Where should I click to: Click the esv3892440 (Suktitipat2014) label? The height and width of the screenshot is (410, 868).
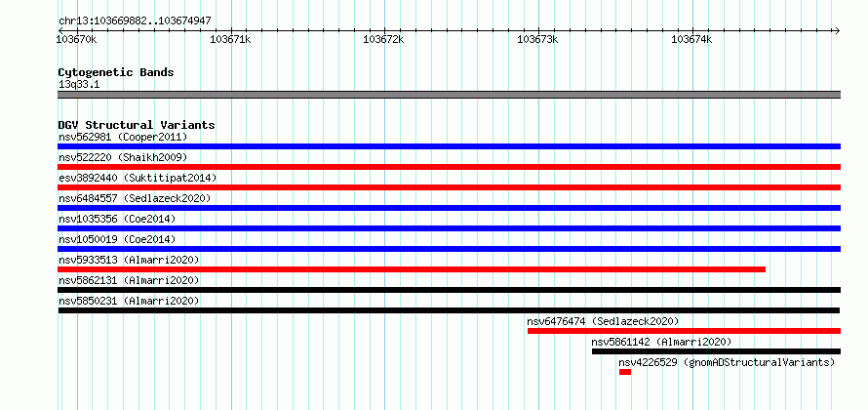point(138,178)
